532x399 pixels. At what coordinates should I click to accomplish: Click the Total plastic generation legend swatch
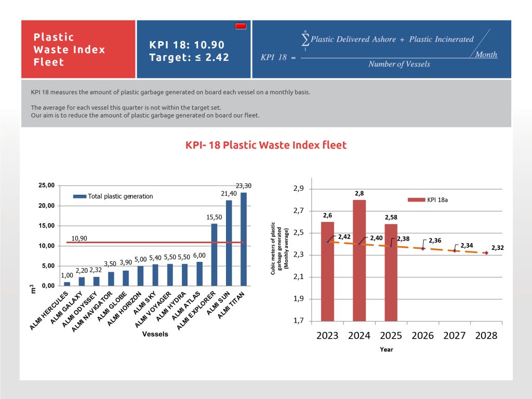[79, 196]
